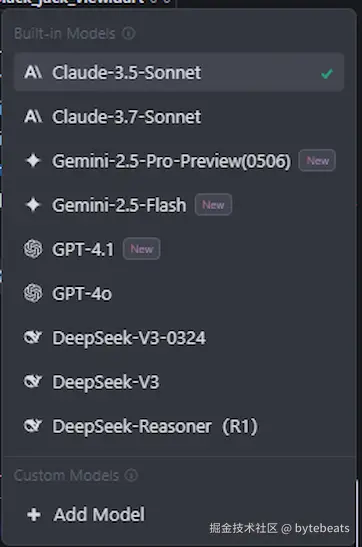Click the plus icon beside Add Model
Screen dimensions: 362x547
pos(34,514)
